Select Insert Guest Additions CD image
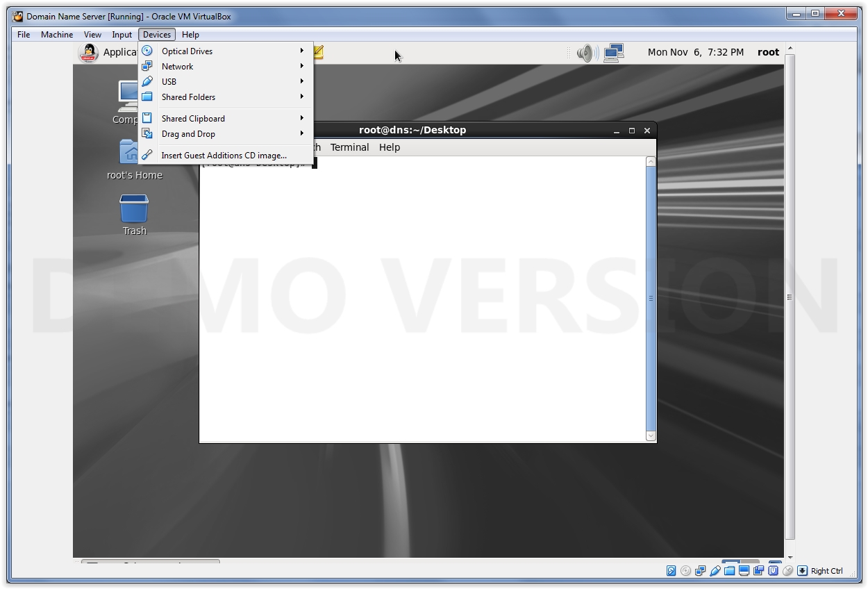Viewport: 868px width, 589px height. click(x=223, y=155)
